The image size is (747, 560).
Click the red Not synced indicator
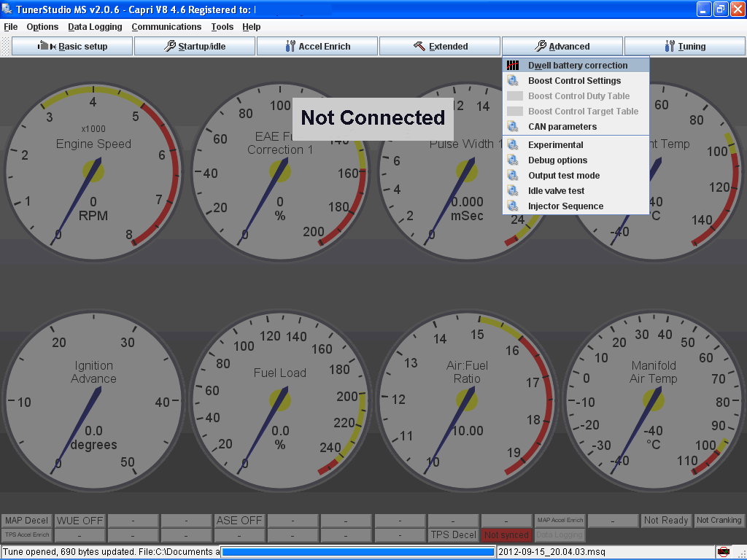(x=506, y=534)
